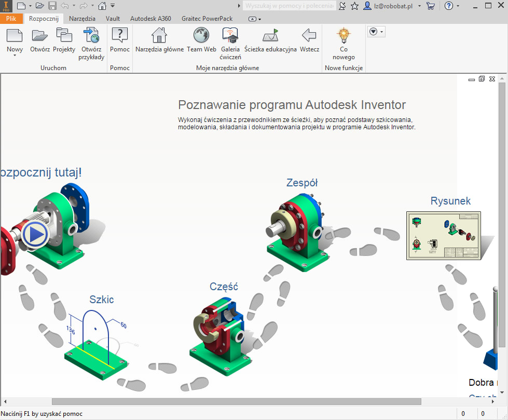508x420 pixels.
Task: Click the Część heading link
Action: coord(224,287)
